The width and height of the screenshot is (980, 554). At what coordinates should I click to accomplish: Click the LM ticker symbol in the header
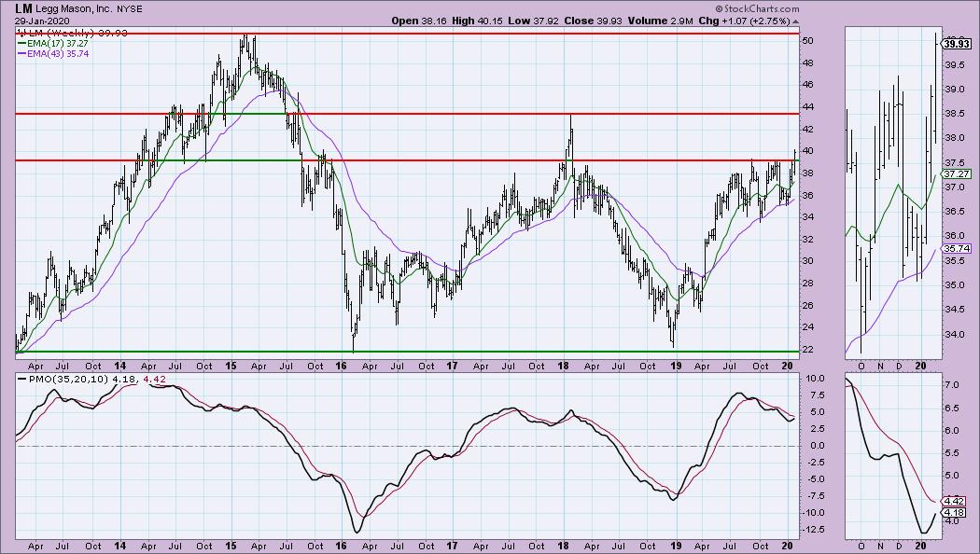tap(23, 8)
